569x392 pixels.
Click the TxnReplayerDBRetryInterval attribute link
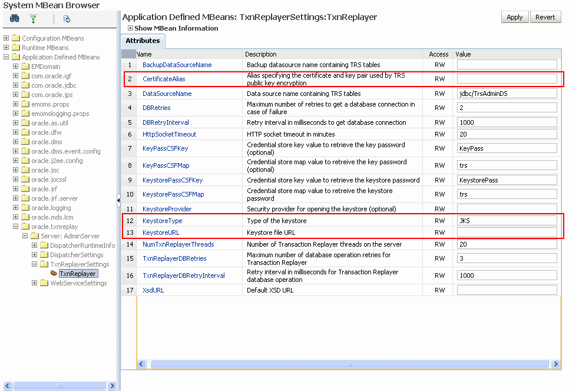184,275
